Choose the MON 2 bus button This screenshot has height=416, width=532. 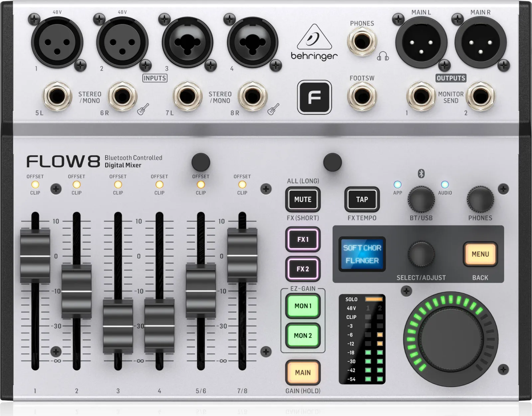[303, 335]
